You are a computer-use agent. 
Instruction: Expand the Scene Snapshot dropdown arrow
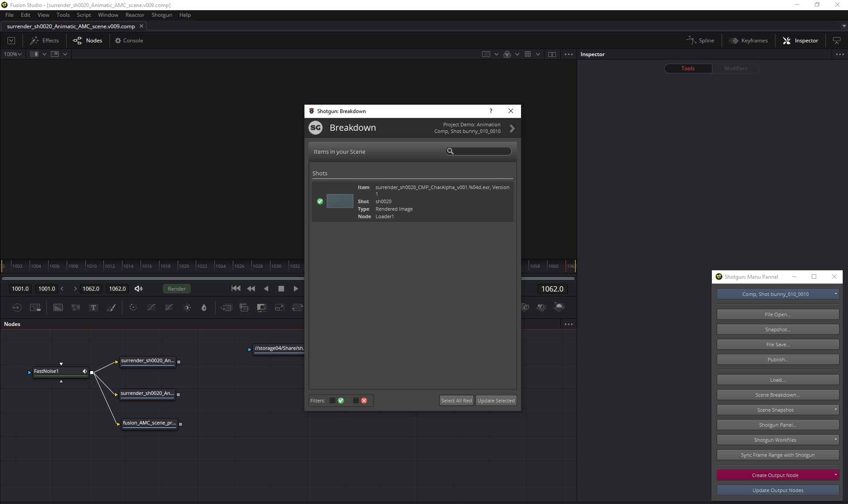[x=835, y=409]
